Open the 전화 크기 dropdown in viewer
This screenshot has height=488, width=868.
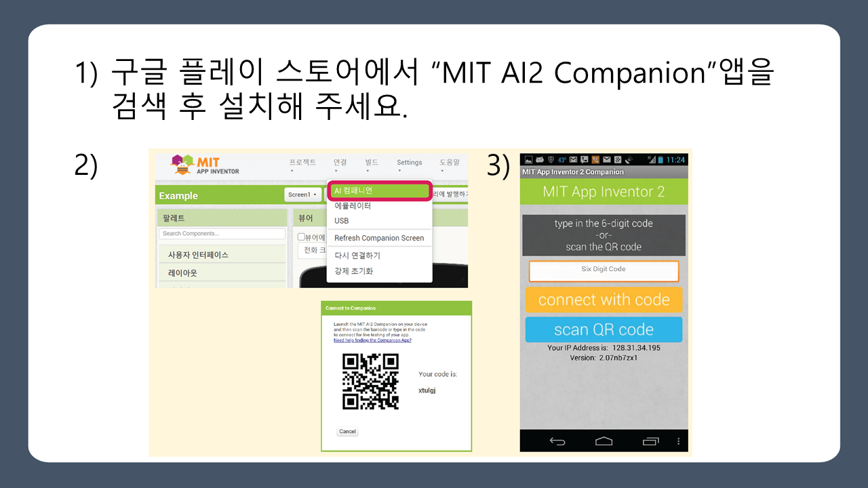pos(312,250)
